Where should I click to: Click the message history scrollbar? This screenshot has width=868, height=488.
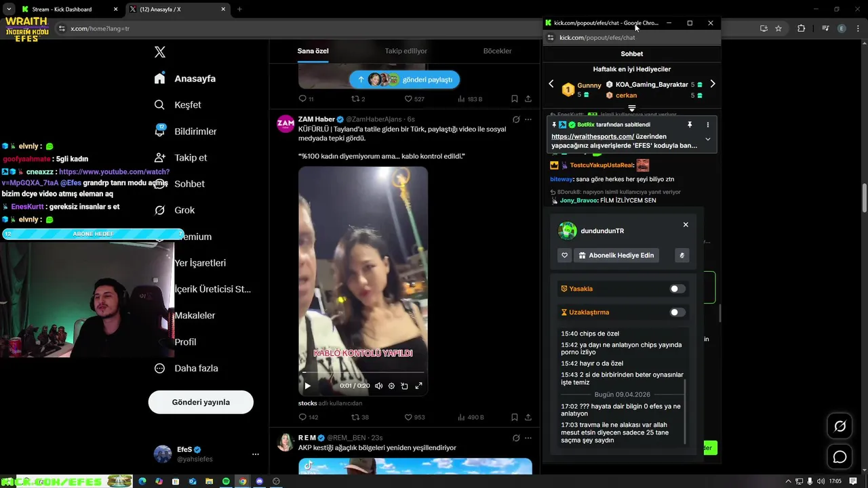pos(686,411)
